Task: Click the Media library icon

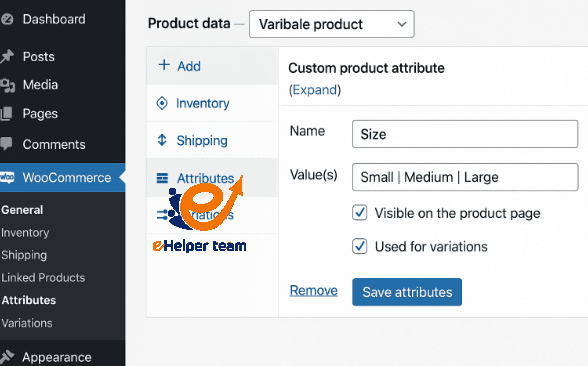Action: click(7, 85)
